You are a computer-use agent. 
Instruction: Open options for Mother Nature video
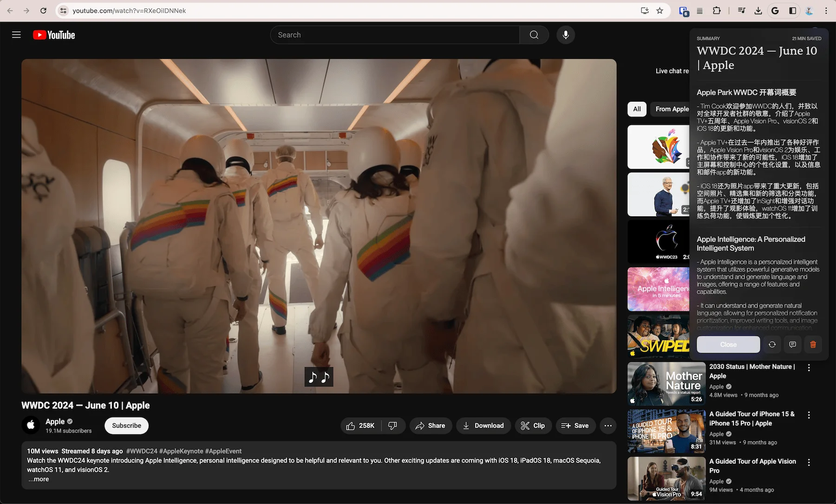809,368
